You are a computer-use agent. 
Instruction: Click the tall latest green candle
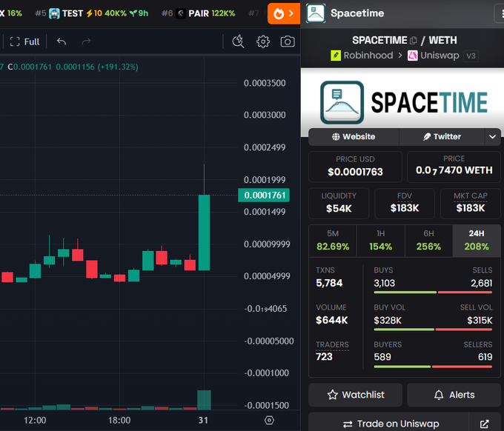(x=204, y=233)
